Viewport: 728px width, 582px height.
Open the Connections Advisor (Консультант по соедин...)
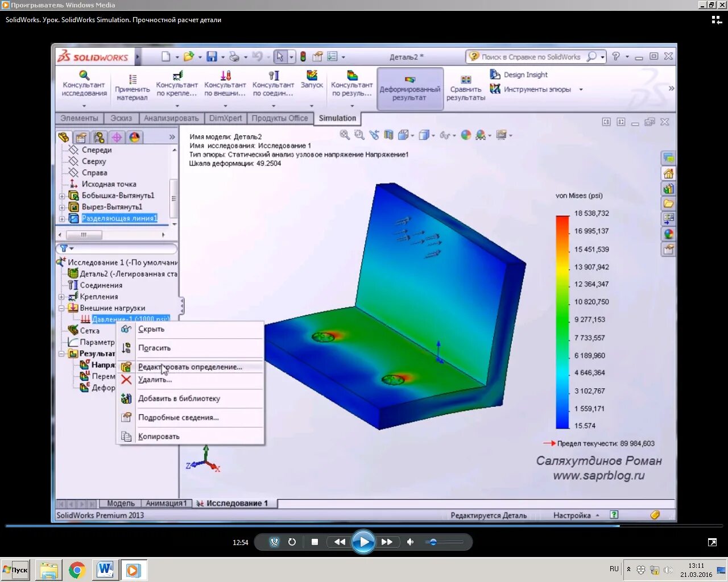pyautogui.click(x=273, y=84)
